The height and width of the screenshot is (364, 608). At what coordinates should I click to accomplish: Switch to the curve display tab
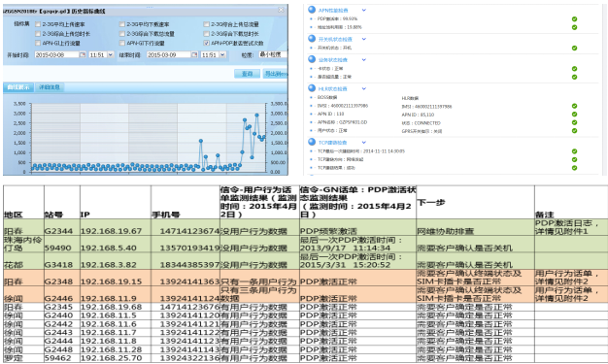[x=18, y=87]
